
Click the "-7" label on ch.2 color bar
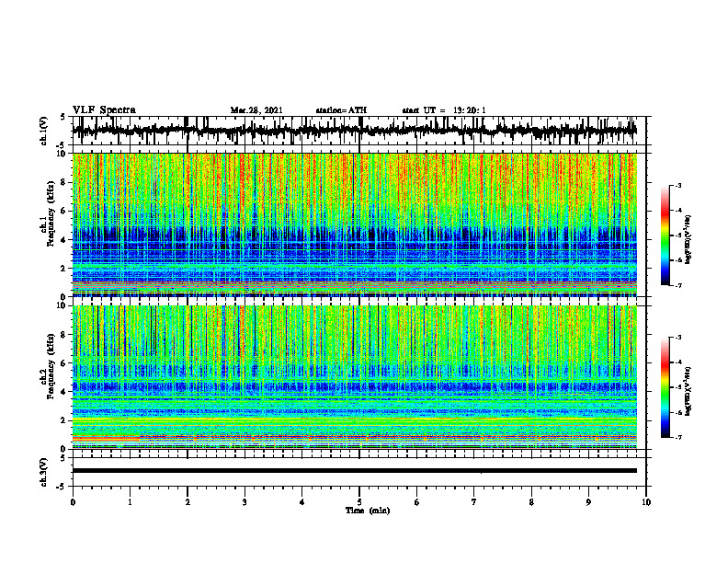[678, 437]
